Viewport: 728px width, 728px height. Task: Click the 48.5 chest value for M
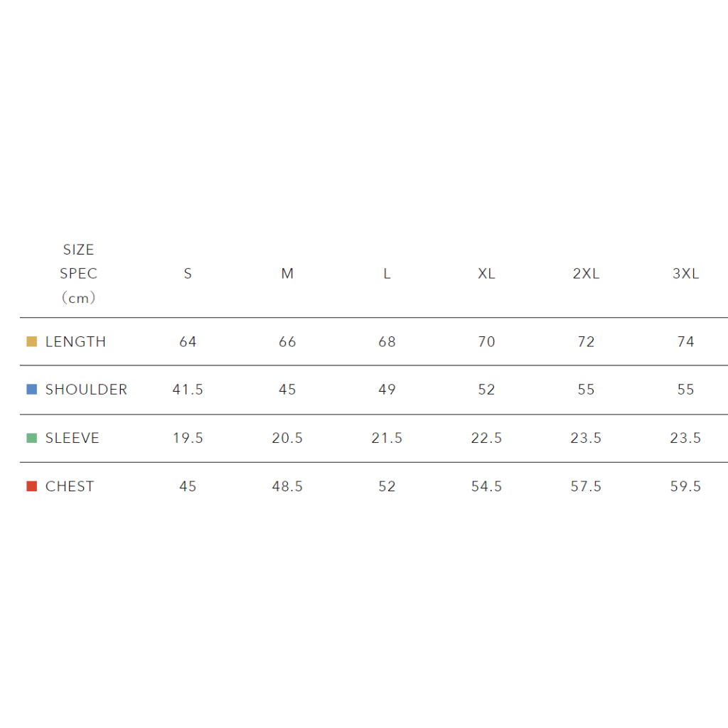287,486
